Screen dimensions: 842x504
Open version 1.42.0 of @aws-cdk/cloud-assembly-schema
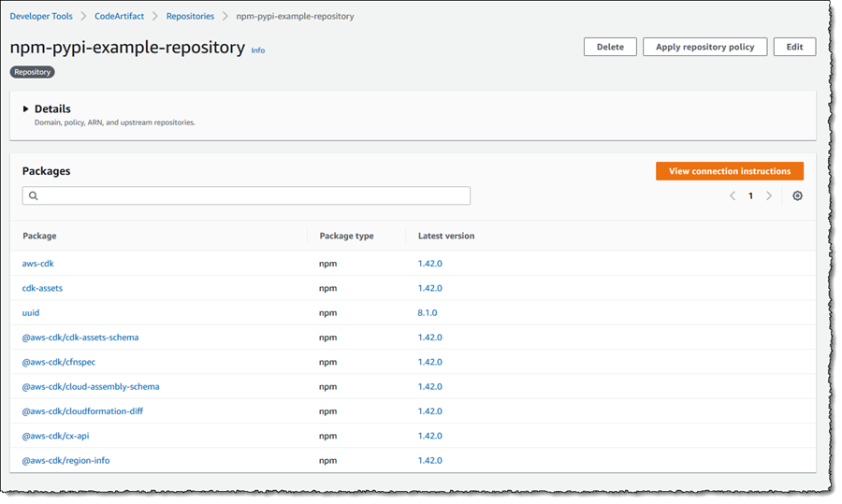429,387
